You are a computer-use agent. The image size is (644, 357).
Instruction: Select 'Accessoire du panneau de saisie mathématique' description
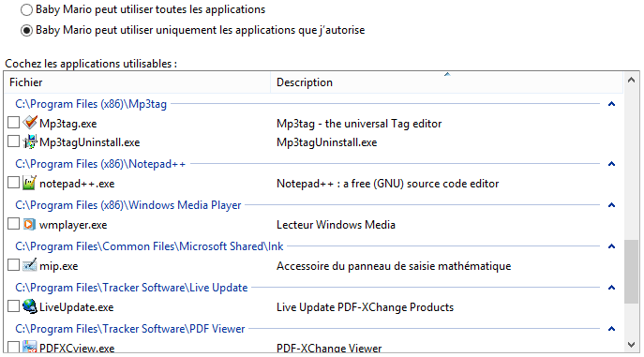394,266
